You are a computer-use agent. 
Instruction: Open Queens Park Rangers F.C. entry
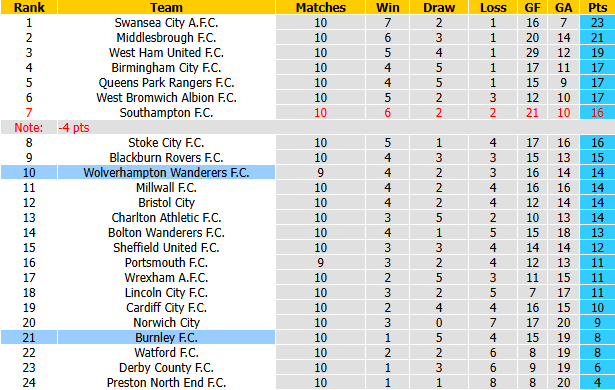(166, 83)
